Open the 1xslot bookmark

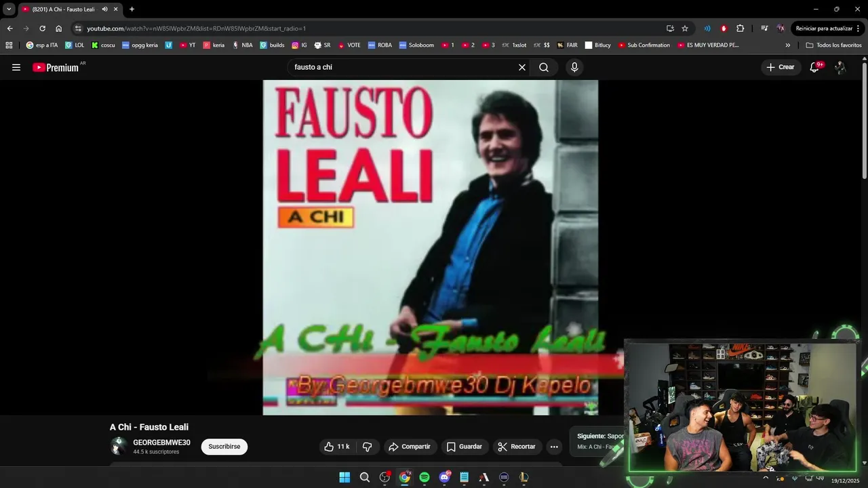514,45
